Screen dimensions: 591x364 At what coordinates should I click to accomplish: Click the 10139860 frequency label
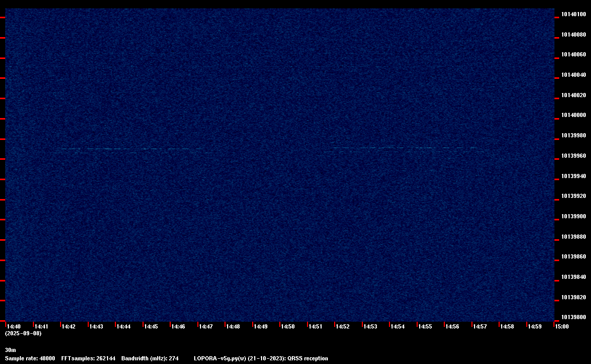573,257
